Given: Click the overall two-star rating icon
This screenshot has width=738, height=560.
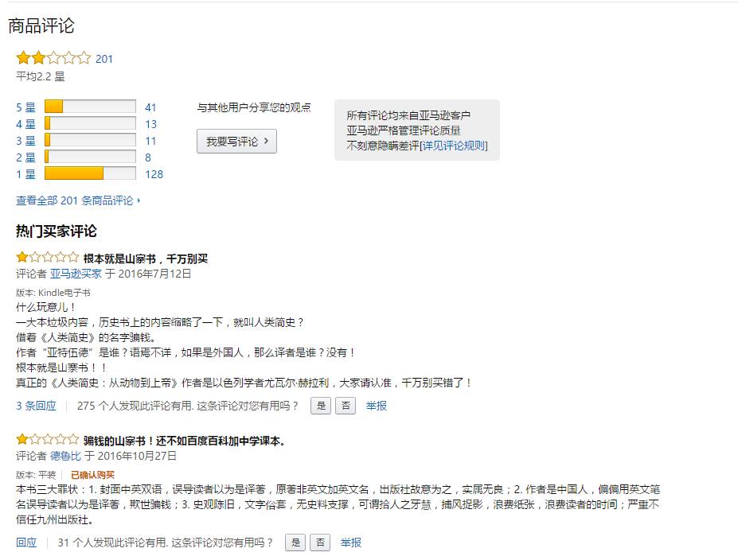Looking at the screenshot, I should click(53, 58).
